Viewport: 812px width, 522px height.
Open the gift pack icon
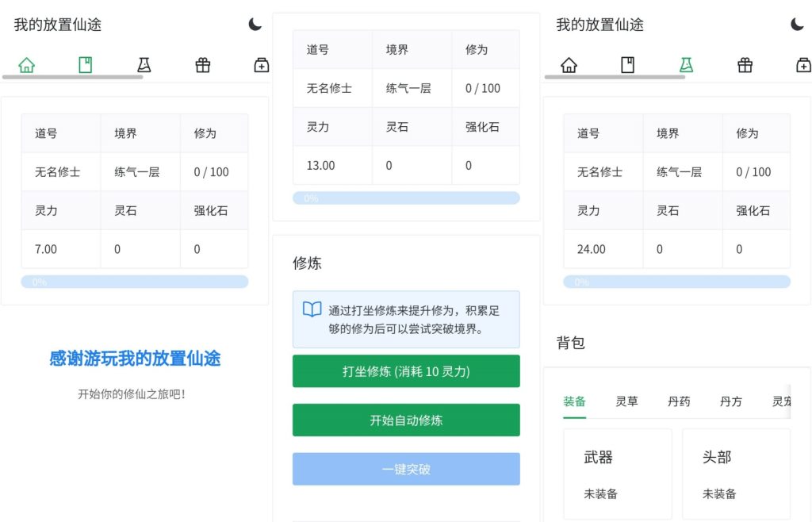[202, 65]
